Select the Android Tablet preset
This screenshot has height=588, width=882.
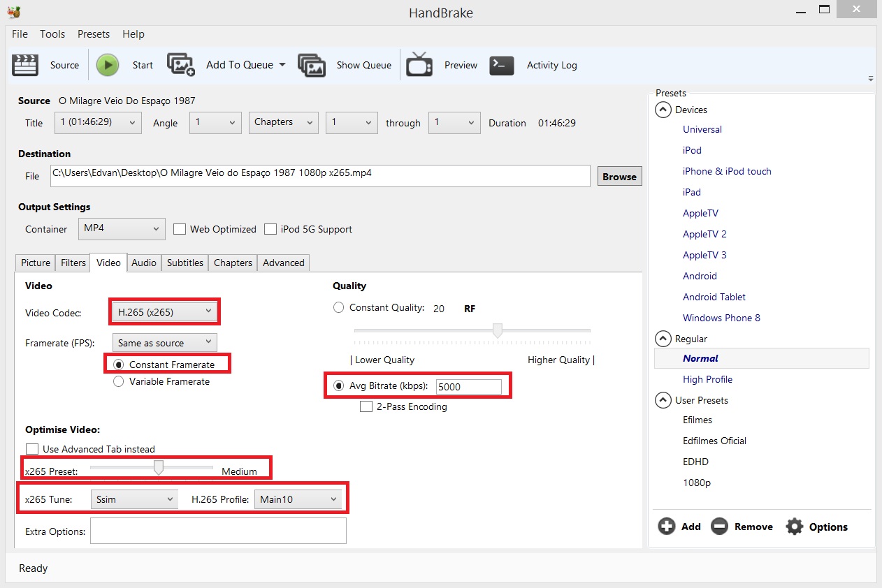(714, 297)
